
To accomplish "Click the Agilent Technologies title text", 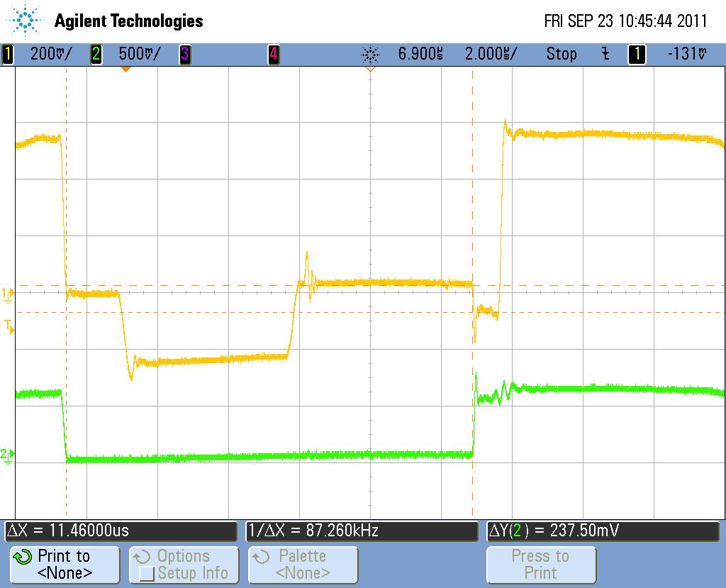I will click(x=129, y=21).
